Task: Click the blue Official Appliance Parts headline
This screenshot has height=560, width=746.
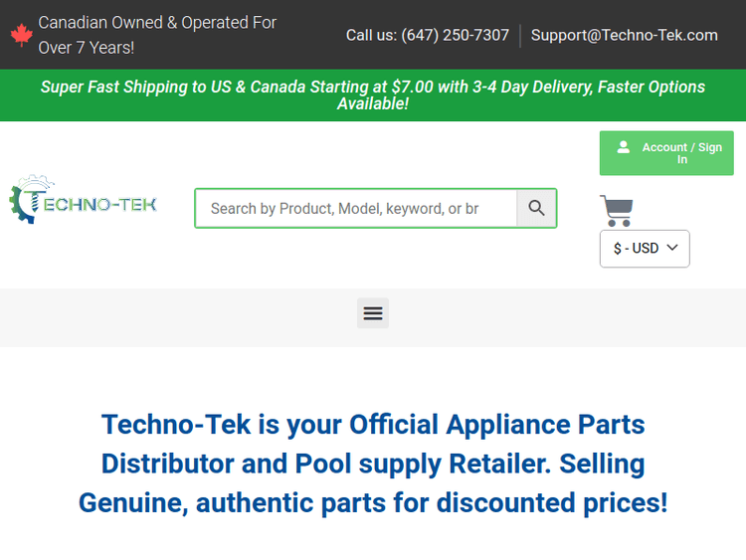Action: pos(373,464)
